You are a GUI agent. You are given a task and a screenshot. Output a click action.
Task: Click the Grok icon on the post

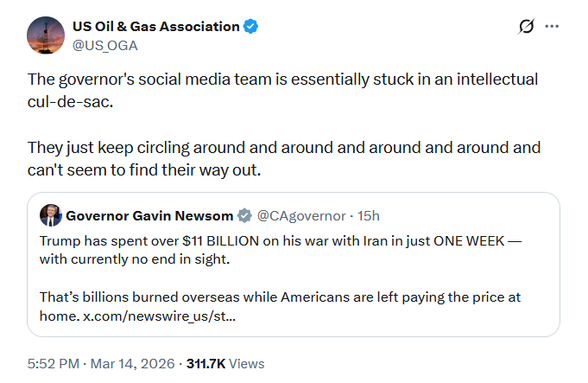pos(526,27)
